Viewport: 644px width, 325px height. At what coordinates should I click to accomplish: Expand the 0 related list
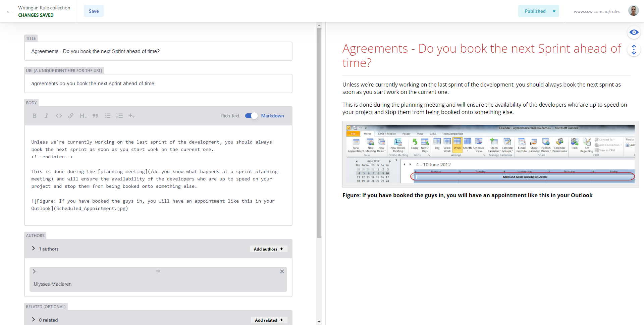coord(34,320)
